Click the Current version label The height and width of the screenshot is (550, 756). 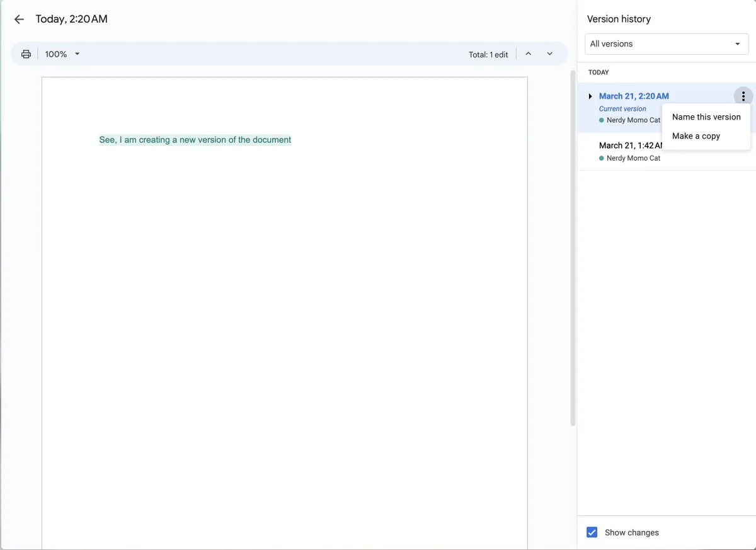coord(622,109)
